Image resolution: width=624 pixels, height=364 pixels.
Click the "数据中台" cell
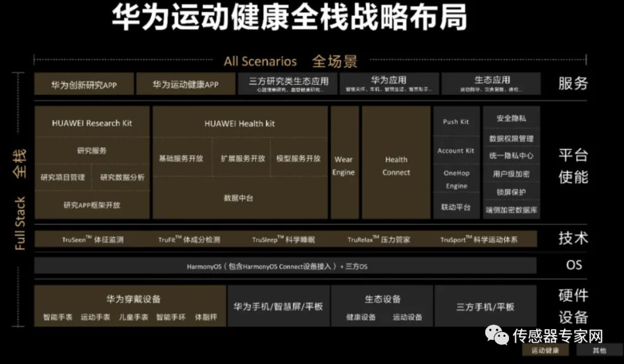pos(239,198)
